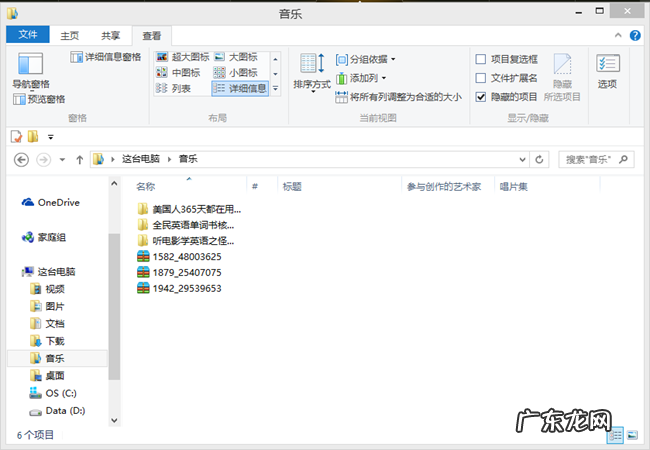The width and height of the screenshot is (650, 450).
Task: Switch to large thumbnails view in status bar
Action: pyautogui.click(x=632, y=435)
